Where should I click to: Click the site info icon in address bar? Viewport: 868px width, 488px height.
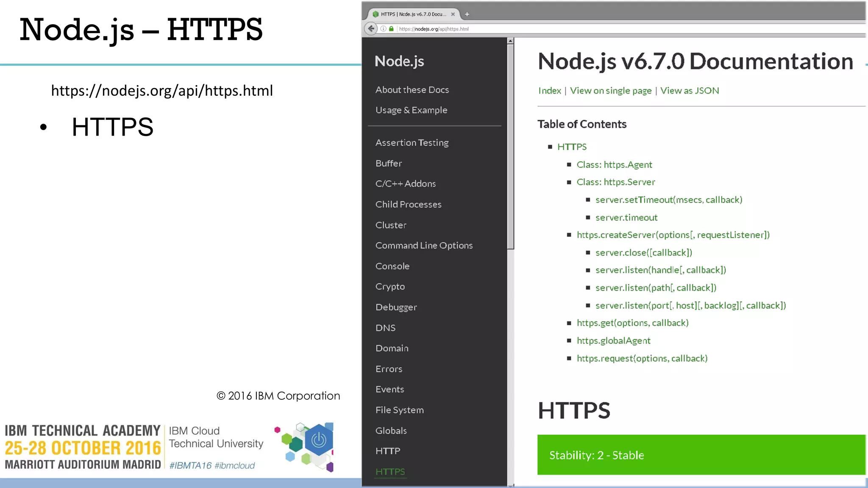click(383, 29)
